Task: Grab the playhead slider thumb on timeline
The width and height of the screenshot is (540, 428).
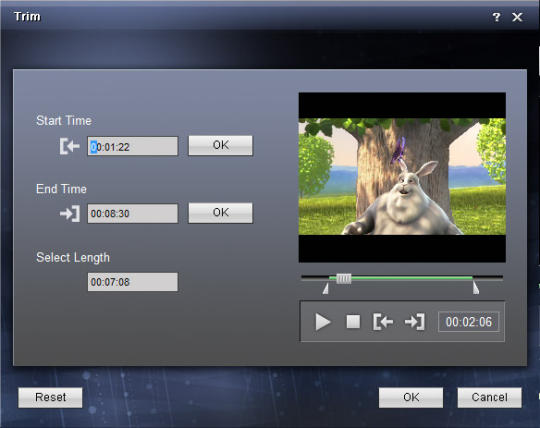Action: pyautogui.click(x=344, y=278)
